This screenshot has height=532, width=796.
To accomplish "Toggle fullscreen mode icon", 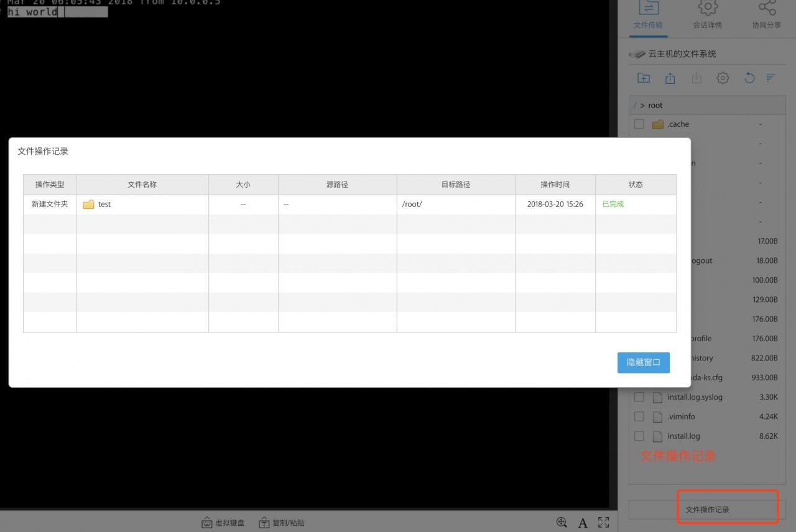I will click(603, 522).
